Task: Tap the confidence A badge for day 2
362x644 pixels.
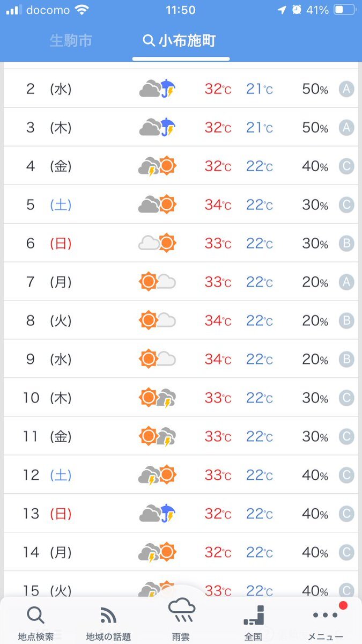Action: [346, 89]
